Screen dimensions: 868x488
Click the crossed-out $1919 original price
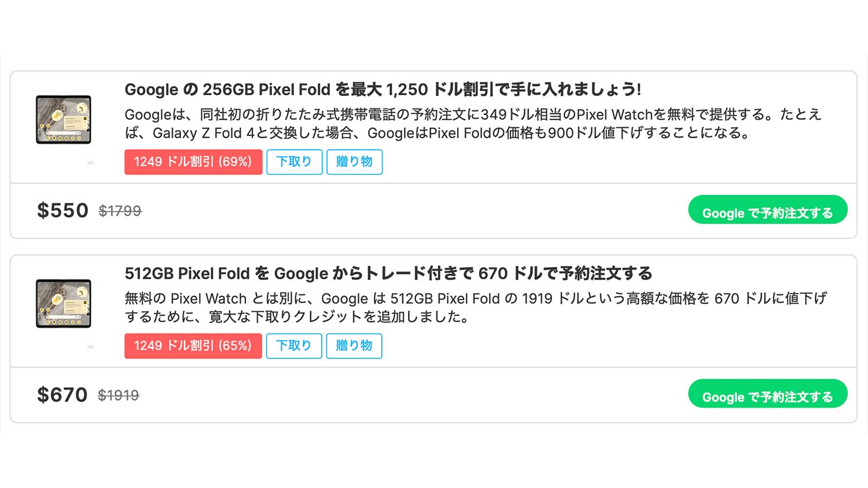119,395
